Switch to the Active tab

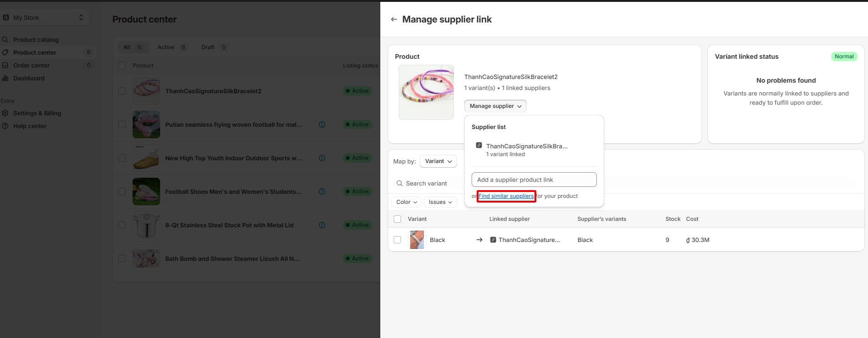coord(171,47)
